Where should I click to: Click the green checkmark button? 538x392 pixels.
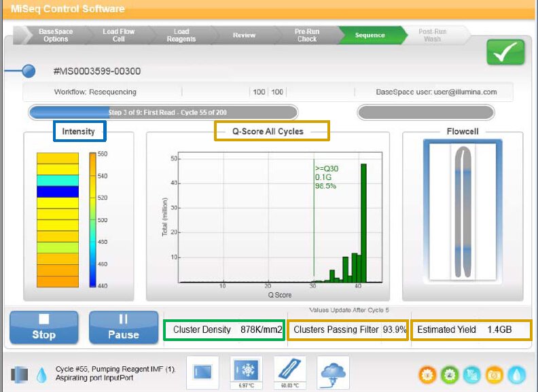click(x=505, y=52)
